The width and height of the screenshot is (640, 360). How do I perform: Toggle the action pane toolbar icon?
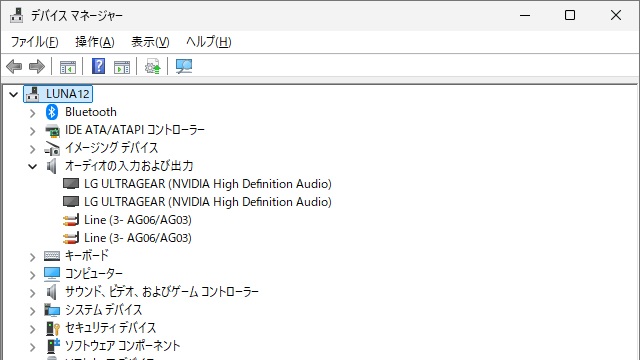[x=122, y=67]
